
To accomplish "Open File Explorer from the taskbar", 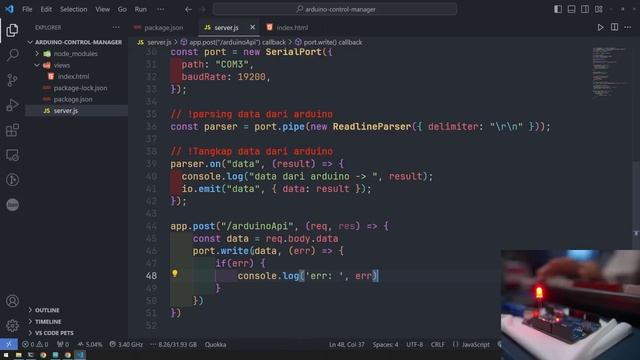I will (x=18, y=355).
